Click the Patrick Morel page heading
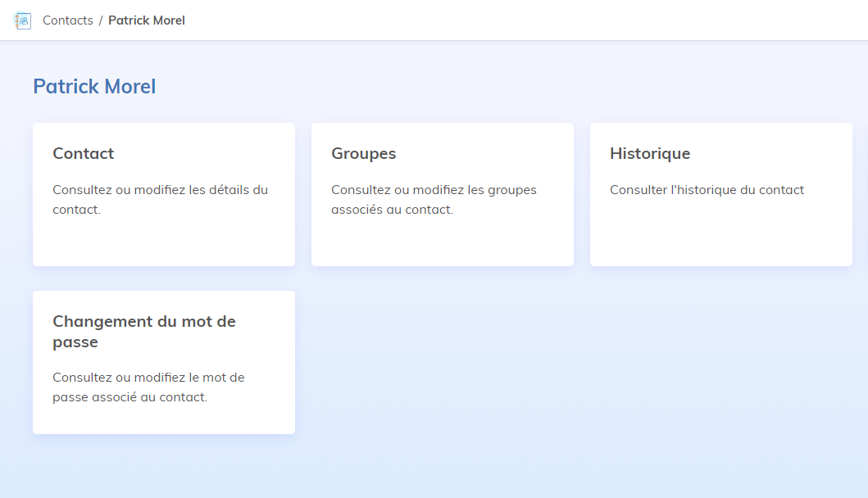The height and width of the screenshot is (498, 868). (94, 86)
